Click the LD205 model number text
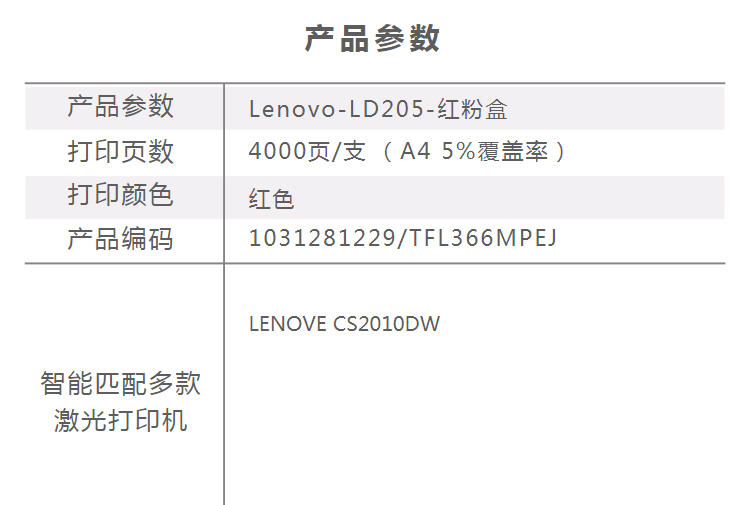 coord(387,109)
